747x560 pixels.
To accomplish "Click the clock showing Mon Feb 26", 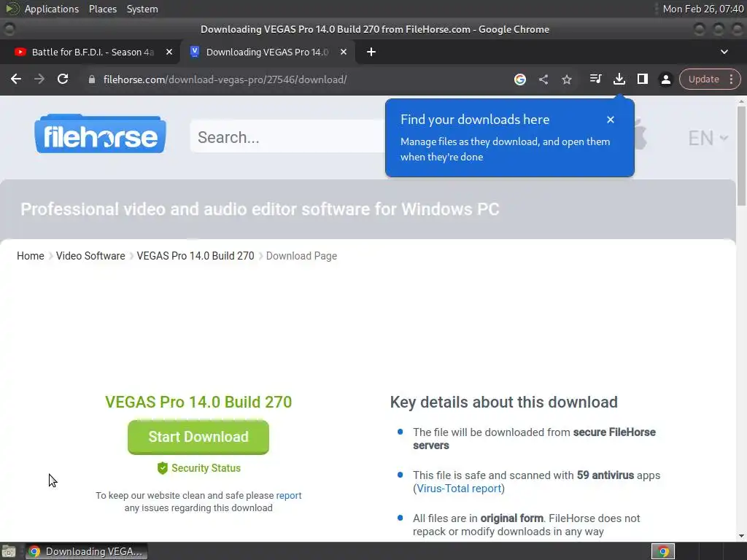I will (703, 9).
